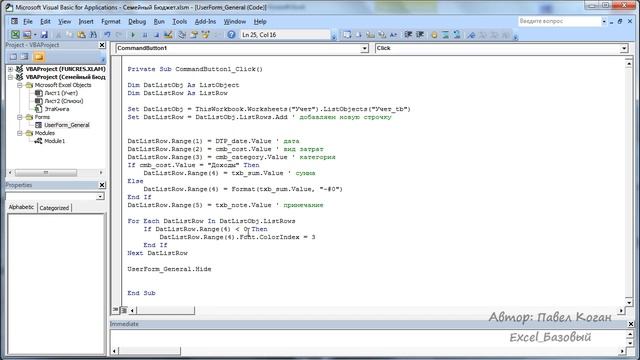Click the Paste toolbar icon
Screen dimensions: 640x360
tap(81, 35)
